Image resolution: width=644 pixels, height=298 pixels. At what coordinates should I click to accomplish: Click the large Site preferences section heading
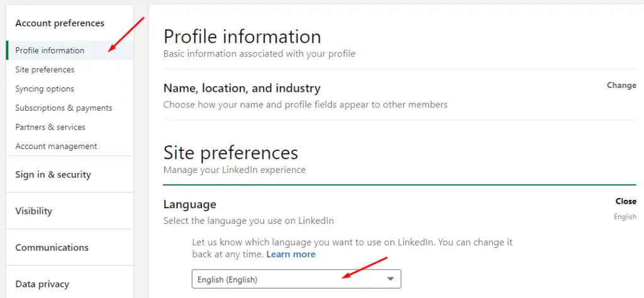point(230,153)
